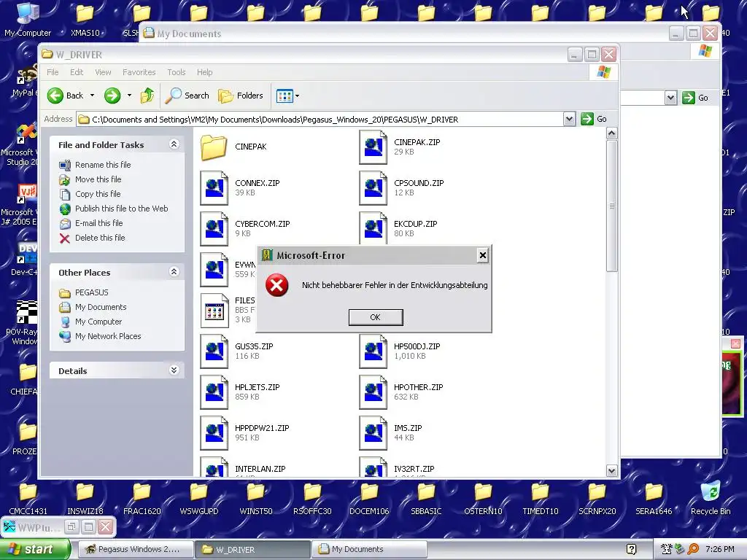Open address dropdown in My Documents window
Viewport: 747px width, 560px height.
coord(671,98)
